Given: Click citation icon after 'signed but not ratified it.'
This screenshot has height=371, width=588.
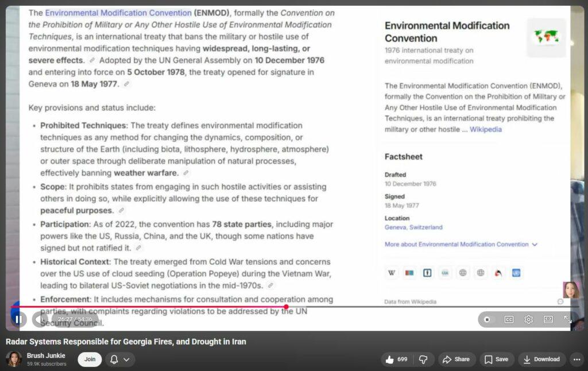Looking at the screenshot, I should [x=138, y=248].
